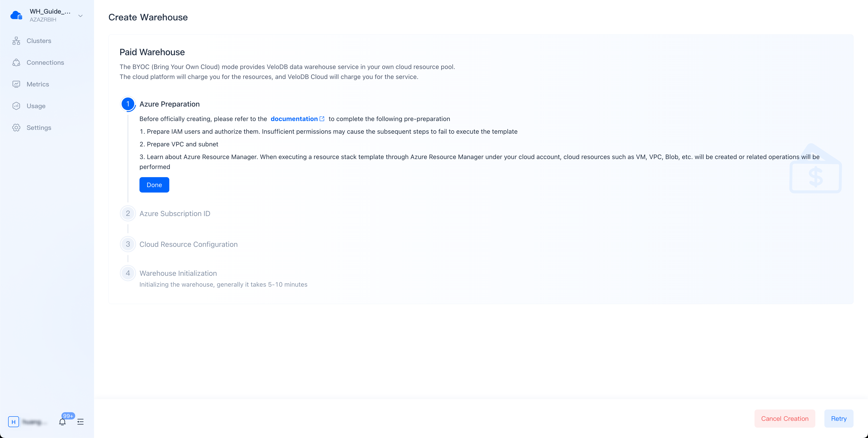Collapse the sidebar with the menu-fold icon
868x438 pixels.
tap(80, 422)
